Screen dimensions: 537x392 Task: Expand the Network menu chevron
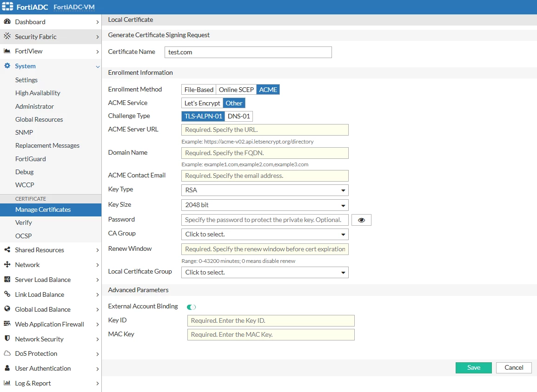(97, 265)
